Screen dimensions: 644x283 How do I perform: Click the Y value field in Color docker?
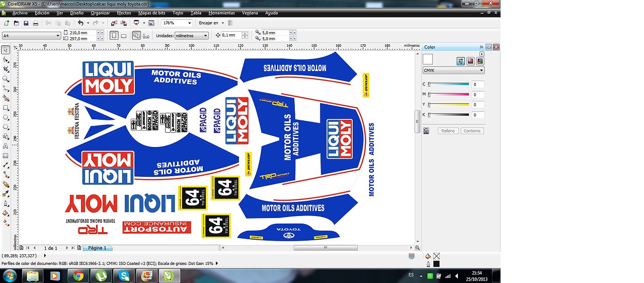[x=478, y=105]
